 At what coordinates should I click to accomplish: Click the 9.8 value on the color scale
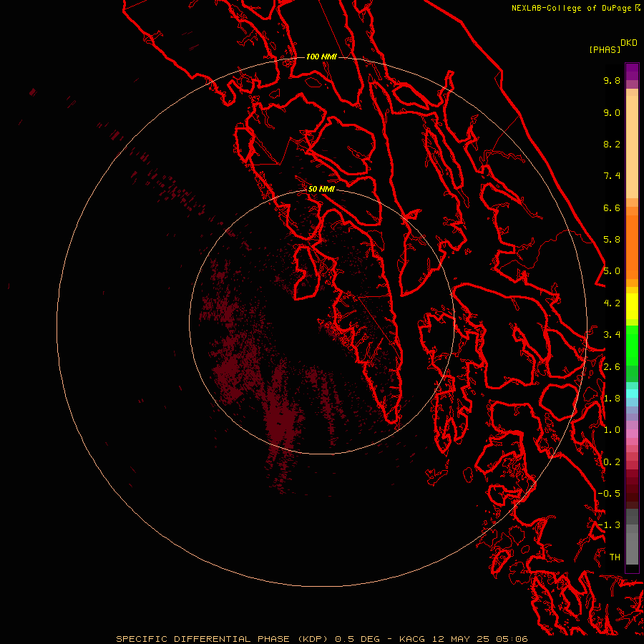612,80
